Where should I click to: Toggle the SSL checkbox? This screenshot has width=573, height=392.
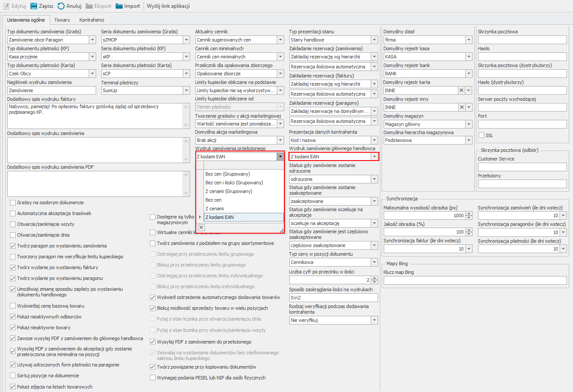[481, 135]
